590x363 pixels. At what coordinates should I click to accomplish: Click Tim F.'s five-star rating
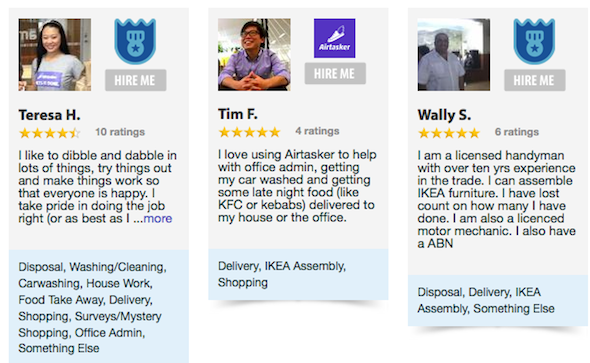point(249,132)
